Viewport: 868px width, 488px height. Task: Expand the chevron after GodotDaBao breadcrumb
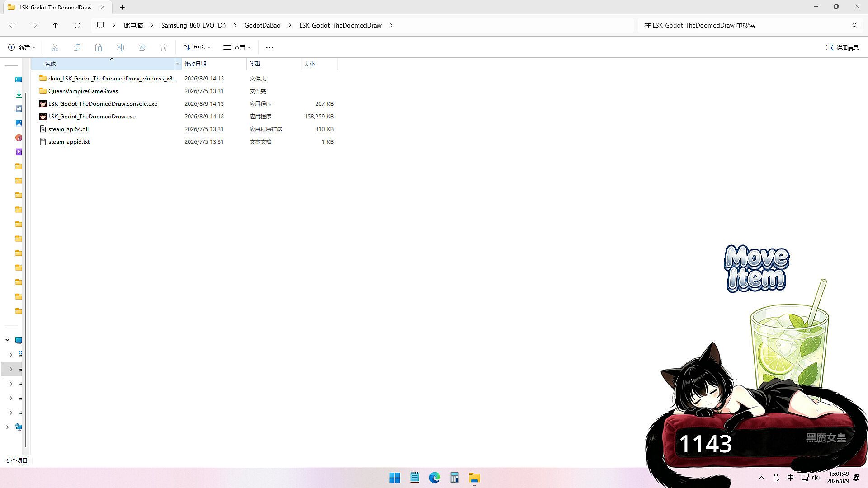point(290,25)
